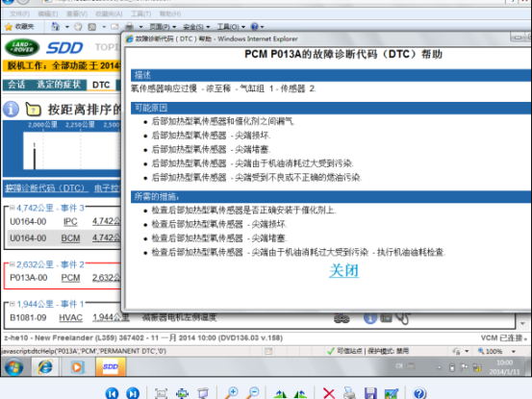Image resolution: width=532 pixels, height=399 pixels.
Task: Rotate the image clockwise
Action: pos(300,394)
